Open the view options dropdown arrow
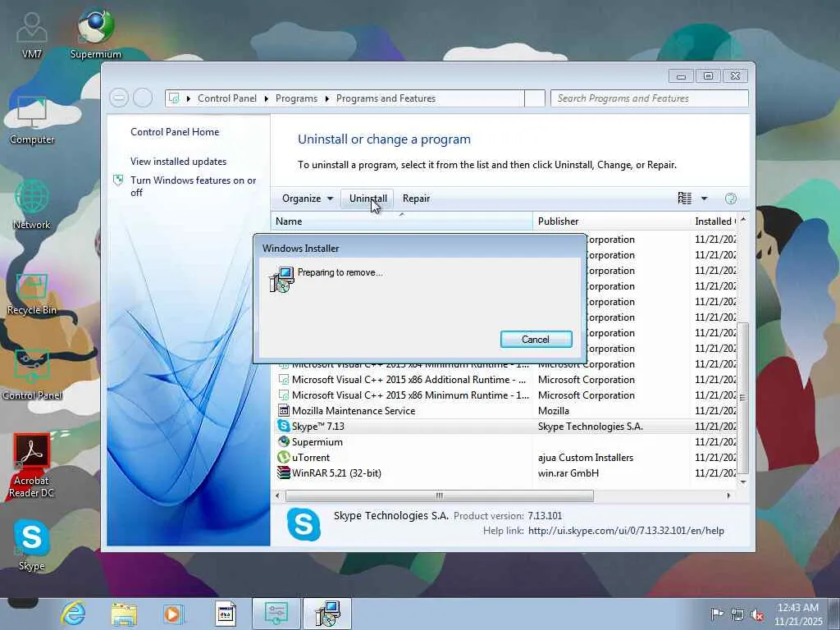Image resolution: width=840 pixels, height=630 pixels. (x=705, y=199)
